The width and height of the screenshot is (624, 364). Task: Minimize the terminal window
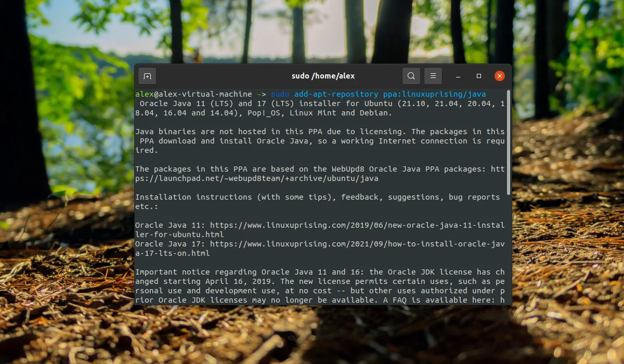point(458,76)
